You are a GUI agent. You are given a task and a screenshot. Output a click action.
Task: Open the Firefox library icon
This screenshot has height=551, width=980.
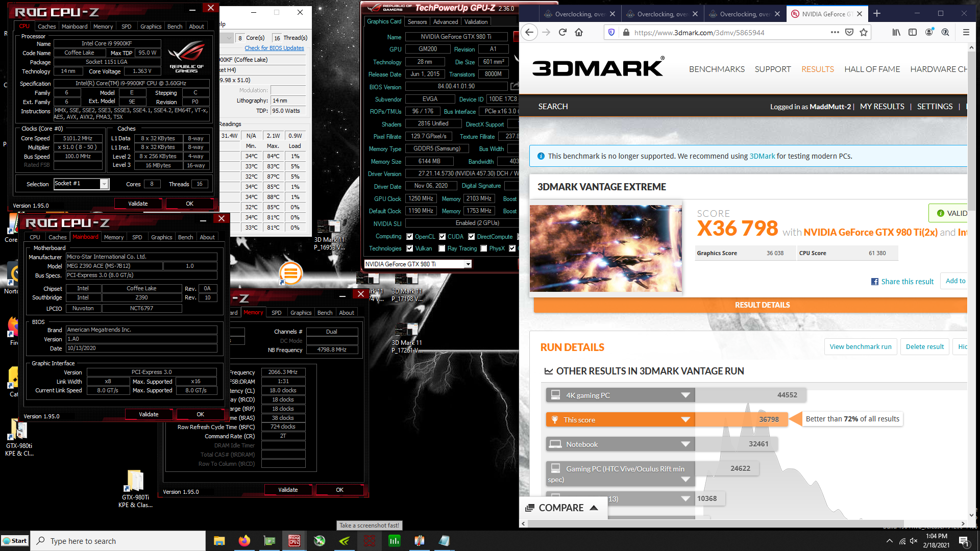[x=896, y=32]
